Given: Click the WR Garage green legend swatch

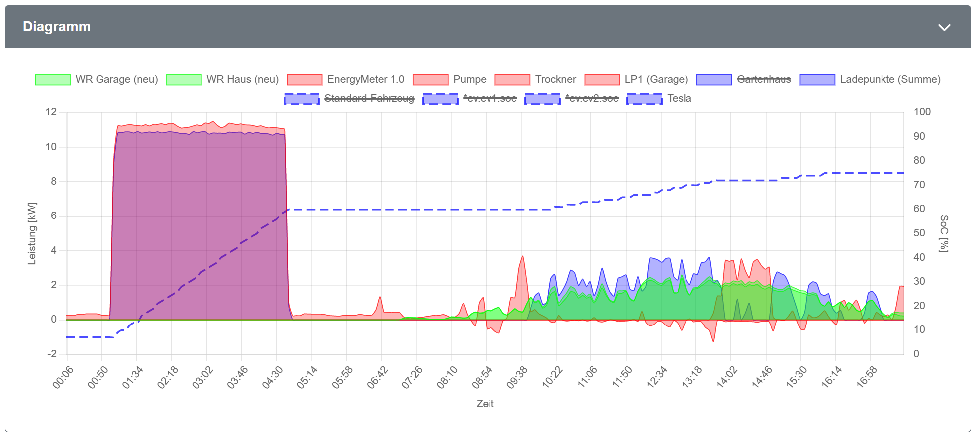Looking at the screenshot, I should click(53, 80).
